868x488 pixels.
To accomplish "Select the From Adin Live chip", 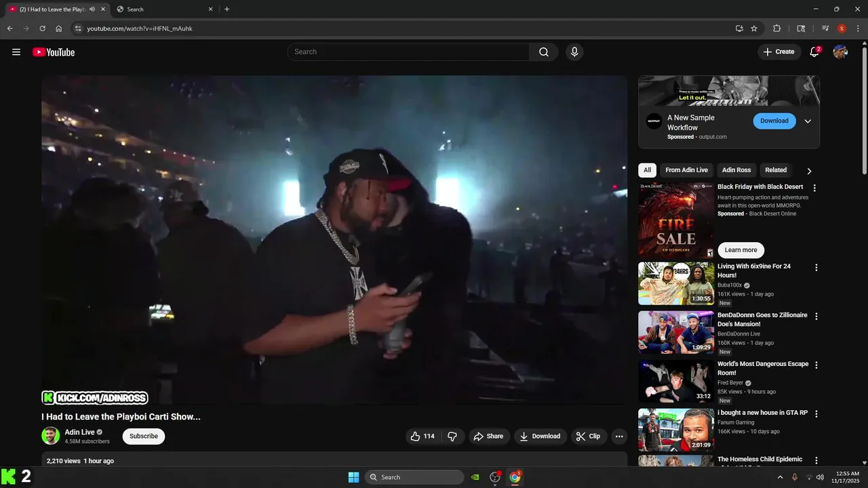I will [686, 170].
